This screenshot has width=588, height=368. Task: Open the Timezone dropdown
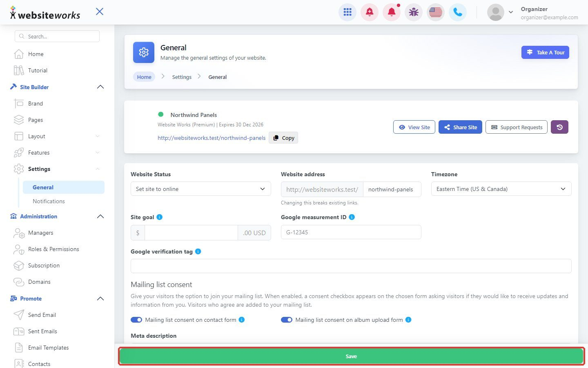pos(501,189)
